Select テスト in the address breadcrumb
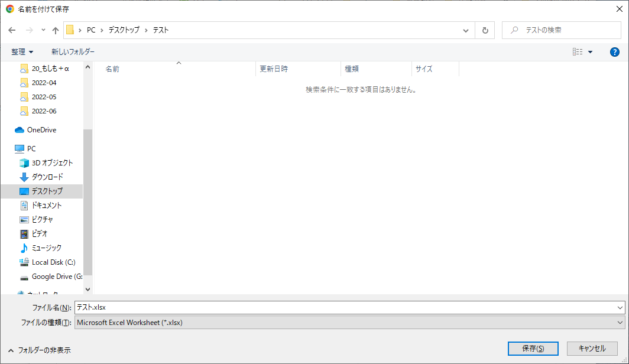Screen dimensions: 629x364 tap(160, 30)
